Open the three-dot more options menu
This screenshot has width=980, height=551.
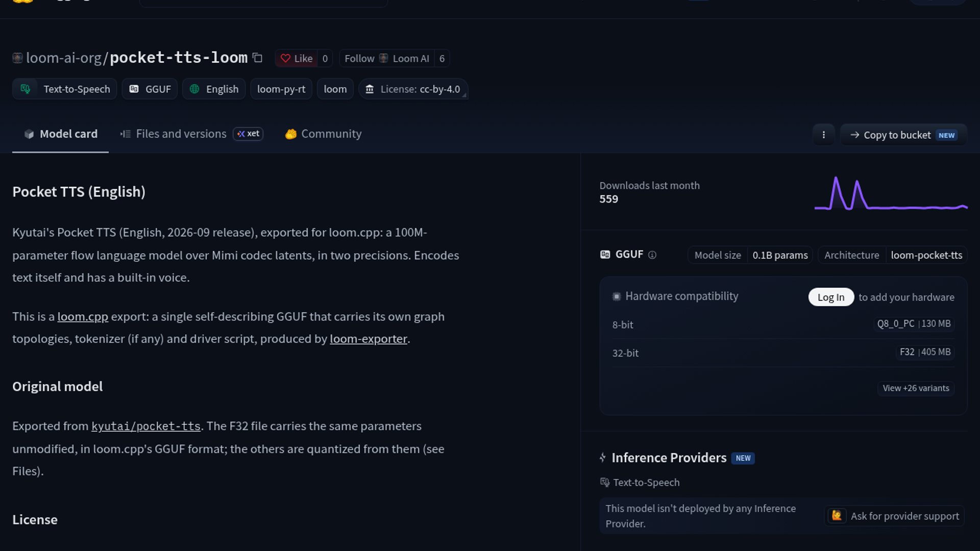click(823, 135)
